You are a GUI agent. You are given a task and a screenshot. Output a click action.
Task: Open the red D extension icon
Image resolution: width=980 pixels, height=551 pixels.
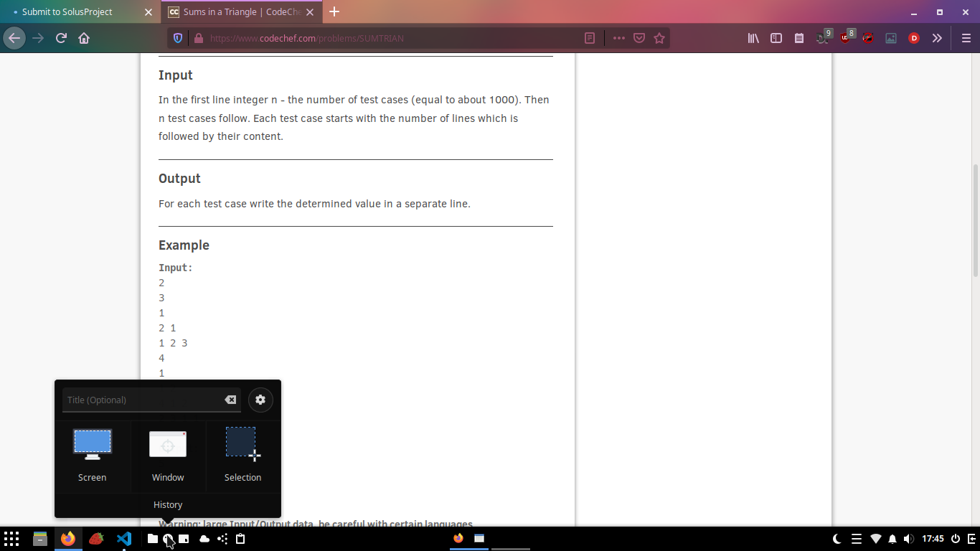coord(914,38)
